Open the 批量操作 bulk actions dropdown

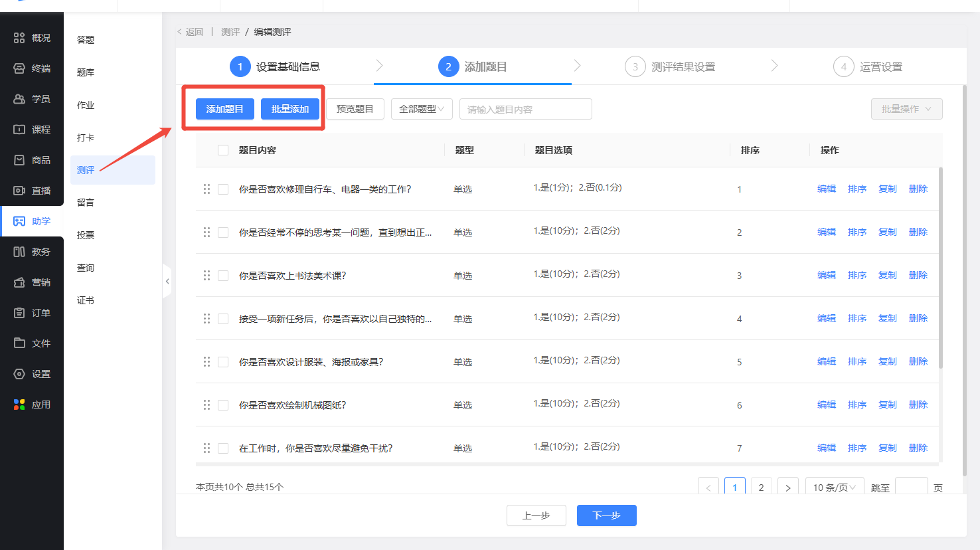tap(906, 109)
